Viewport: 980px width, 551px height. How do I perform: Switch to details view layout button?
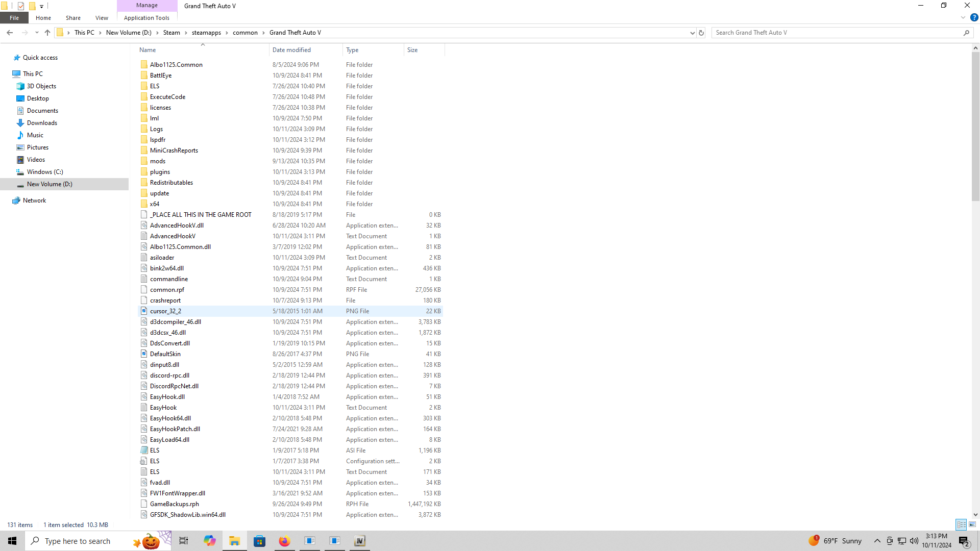point(961,524)
